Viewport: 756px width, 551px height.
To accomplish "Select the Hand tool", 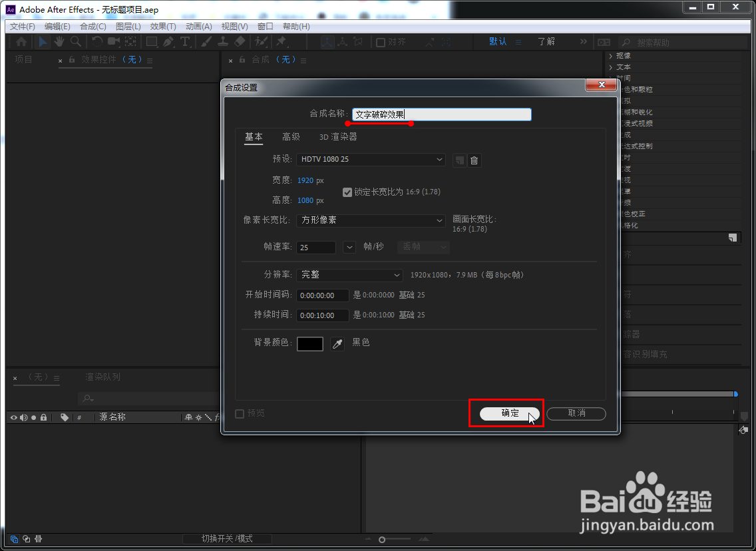I will pos(60,42).
